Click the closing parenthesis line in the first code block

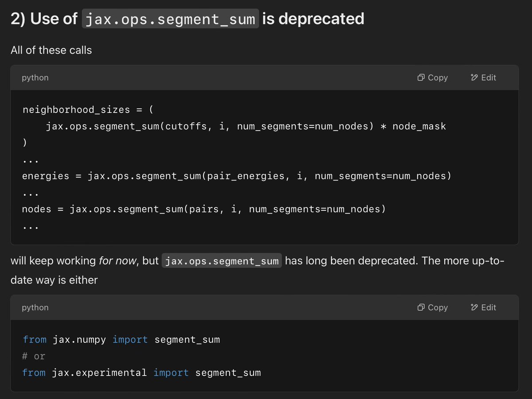pos(25,143)
